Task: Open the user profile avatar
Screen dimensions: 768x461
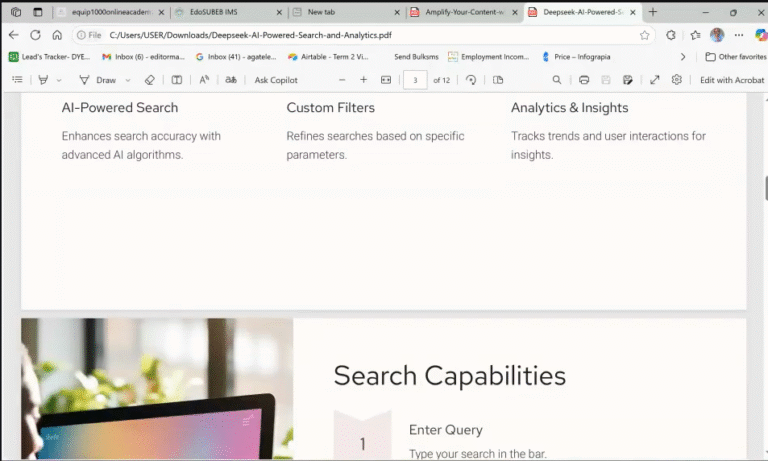Action: [717, 35]
